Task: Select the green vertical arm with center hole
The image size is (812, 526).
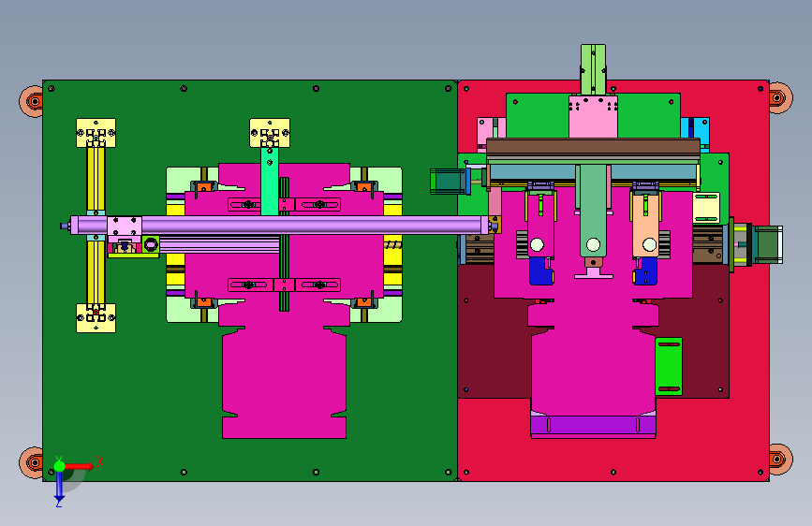Action: 594,211
